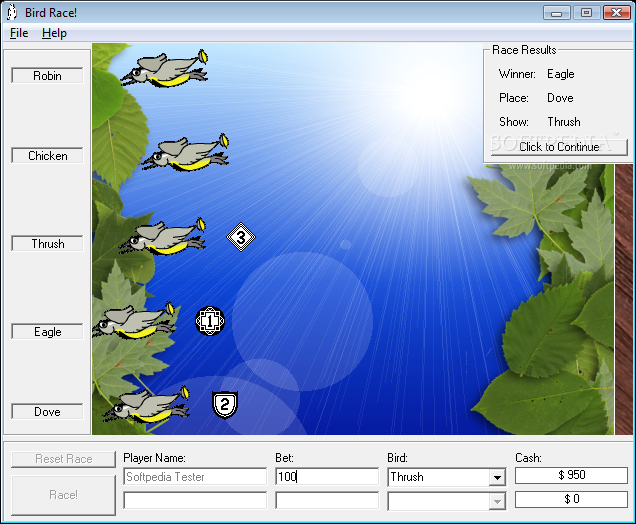This screenshot has height=524, width=636.
Task: Expand the second player's bird dropdown arrow
Action: (497, 501)
